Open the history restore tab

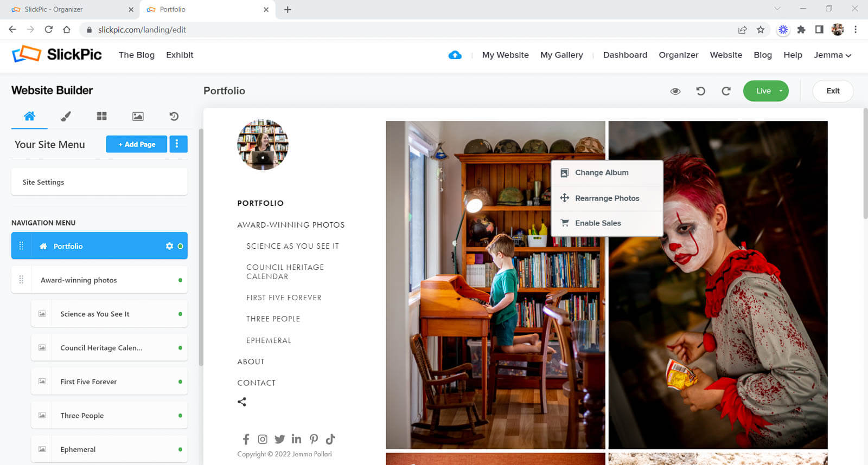174,116
